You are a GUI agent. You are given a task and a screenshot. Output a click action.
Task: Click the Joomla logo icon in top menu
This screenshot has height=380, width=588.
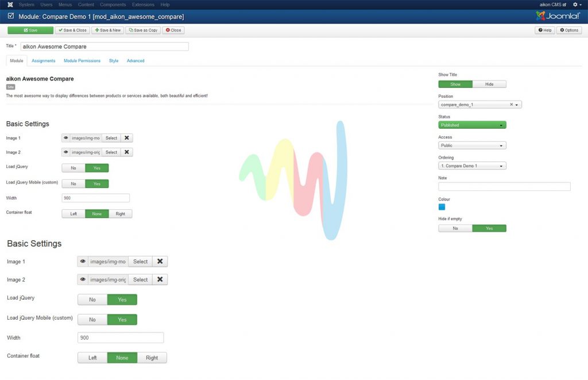10,5
